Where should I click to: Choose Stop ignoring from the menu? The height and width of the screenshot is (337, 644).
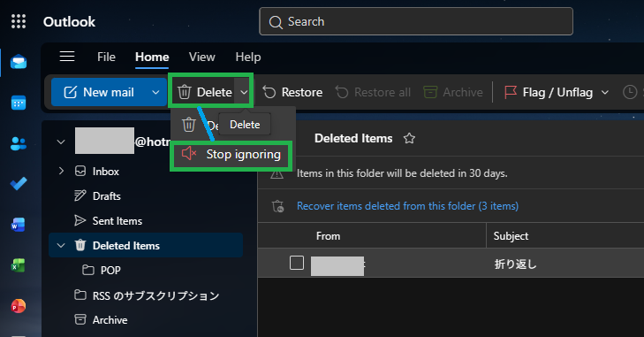coord(231,154)
